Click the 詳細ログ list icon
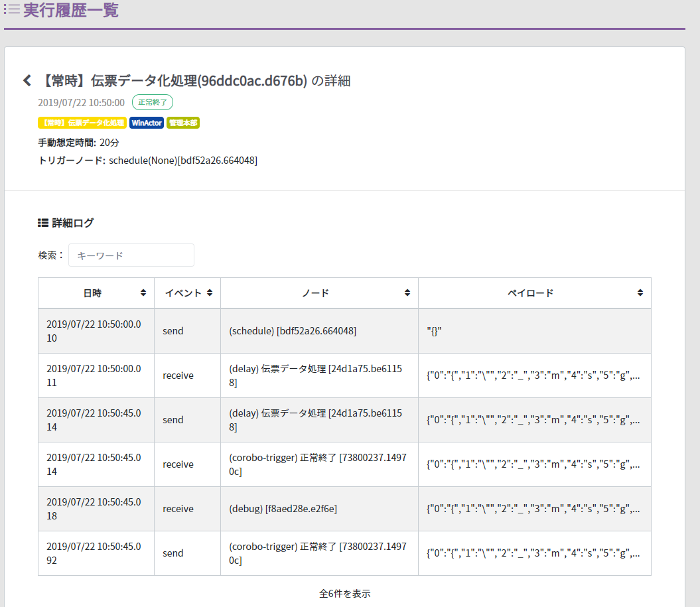The image size is (700, 607). point(43,223)
